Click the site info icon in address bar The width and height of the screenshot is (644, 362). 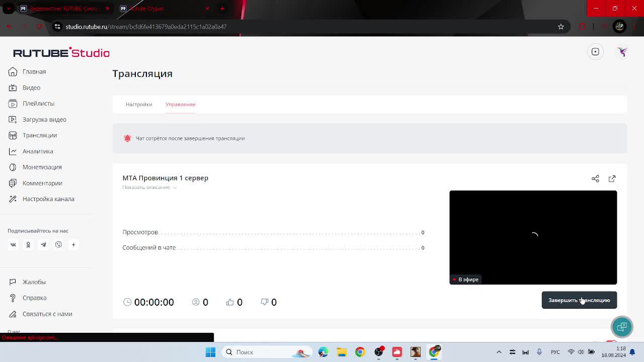pyautogui.click(x=57, y=27)
